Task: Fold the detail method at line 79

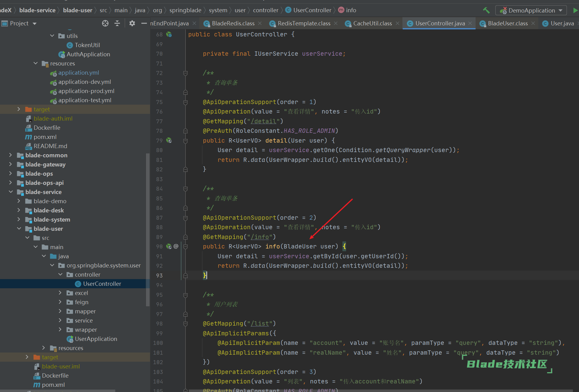Action: 185,141
